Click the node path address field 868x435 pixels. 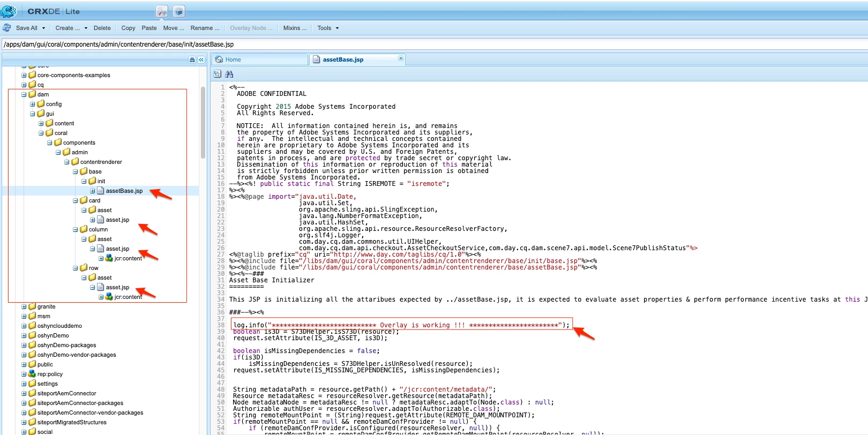tap(434, 44)
